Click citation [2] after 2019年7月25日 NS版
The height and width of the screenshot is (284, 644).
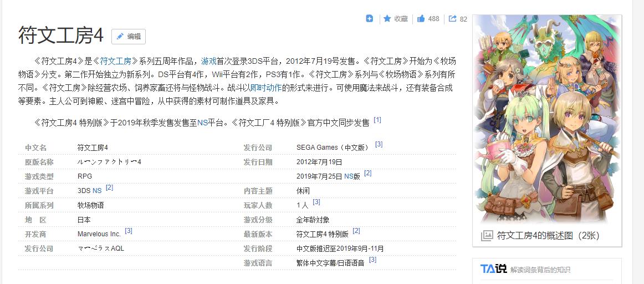click(368, 174)
